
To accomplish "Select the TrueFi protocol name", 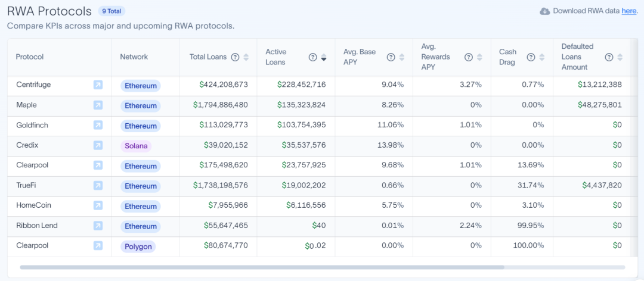I will [27, 185].
